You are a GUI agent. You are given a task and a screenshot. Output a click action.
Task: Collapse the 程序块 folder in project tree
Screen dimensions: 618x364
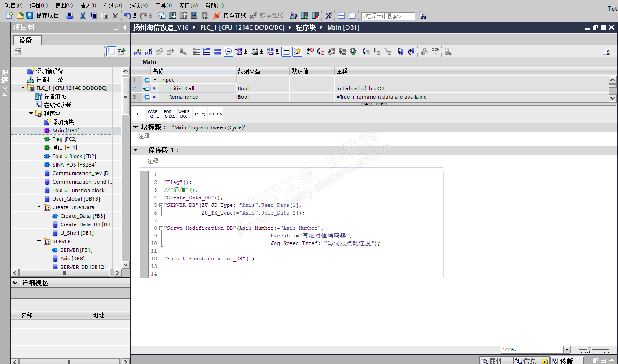click(x=31, y=114)
